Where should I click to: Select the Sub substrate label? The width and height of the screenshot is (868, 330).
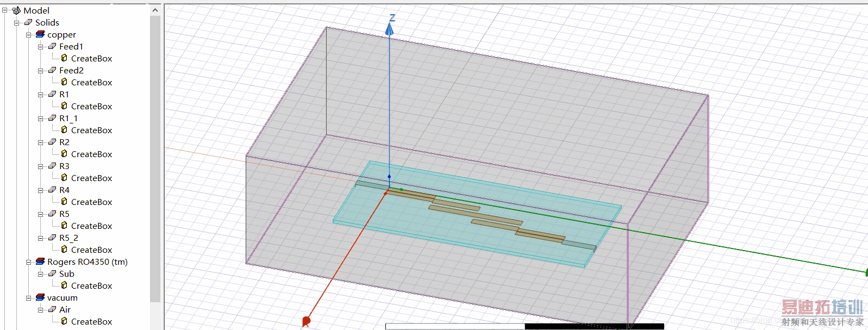(67, 273)
